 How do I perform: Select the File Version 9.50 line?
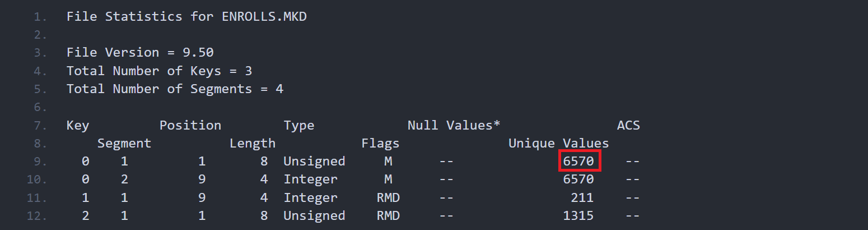click(140, 53)
